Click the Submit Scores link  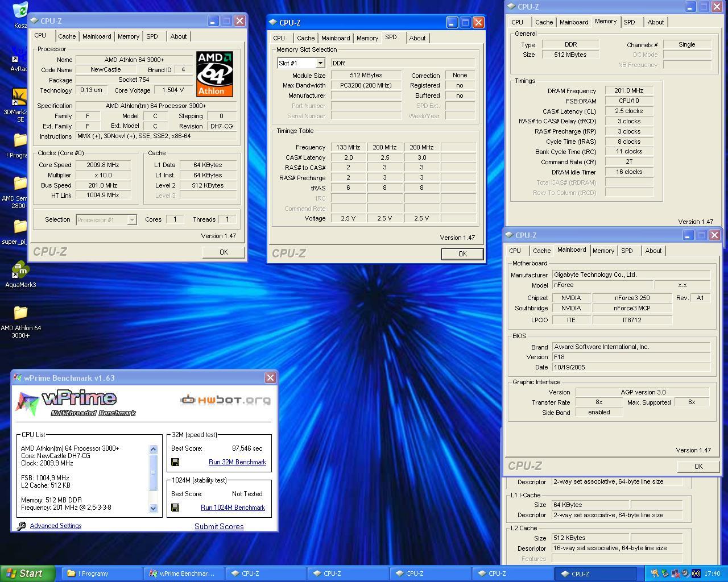tap(219, 527)
